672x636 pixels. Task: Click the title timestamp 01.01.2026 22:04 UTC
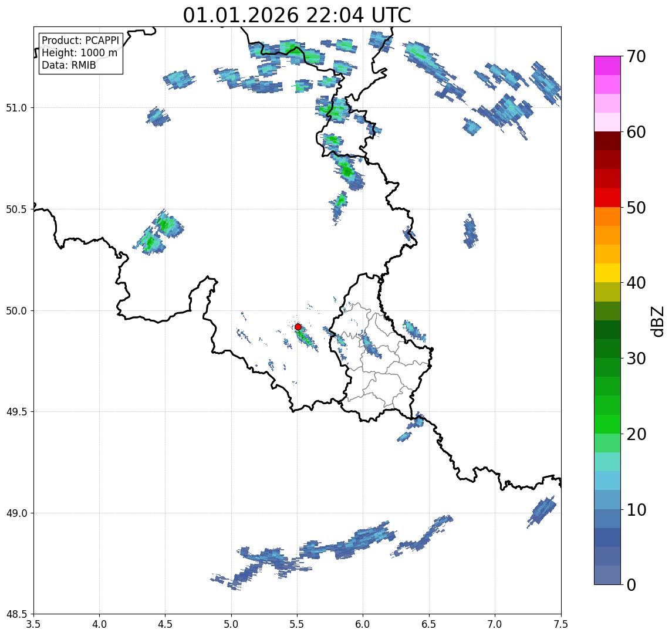point(297,15)
